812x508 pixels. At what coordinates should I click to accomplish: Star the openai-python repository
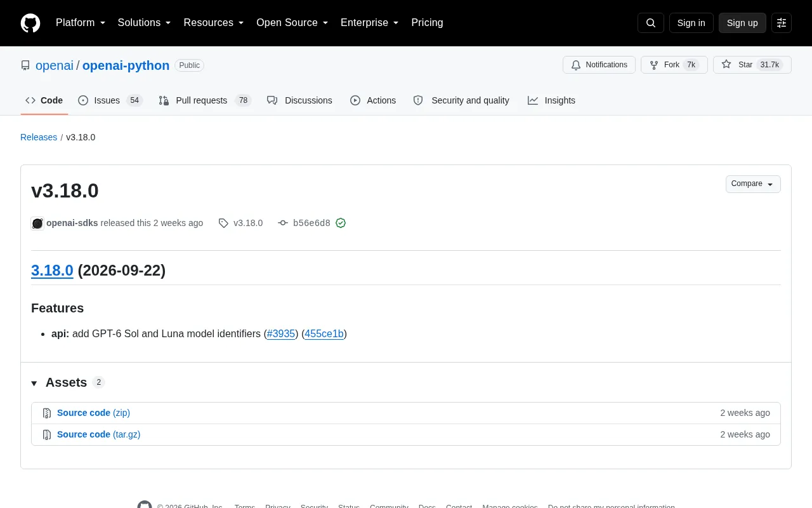pyautogui.click(x=752, y=65)
